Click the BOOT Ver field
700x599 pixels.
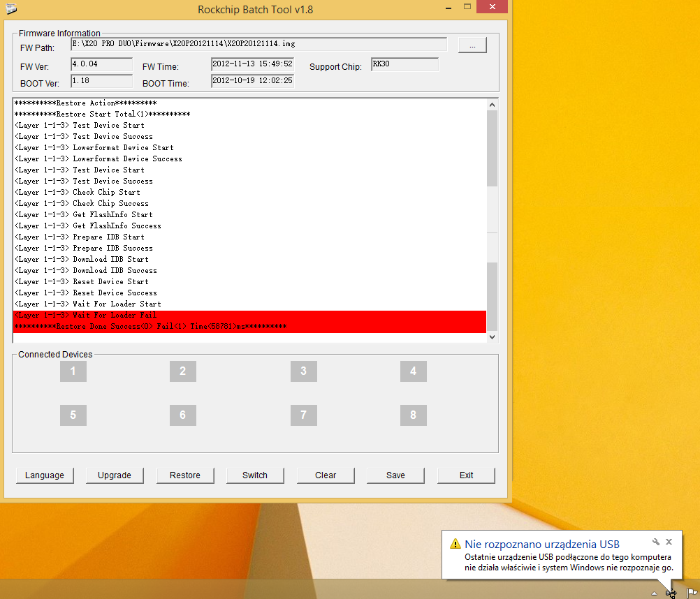point(102,81)
